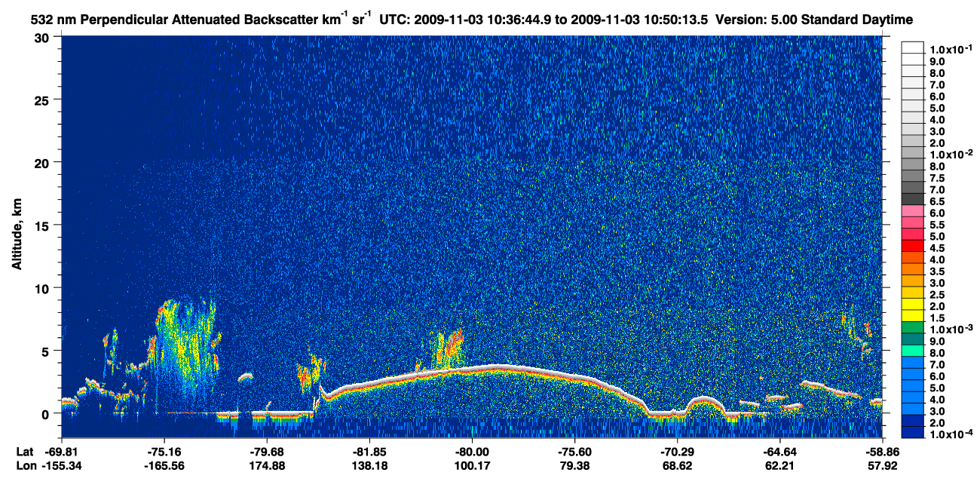Click the latitude value -75.60

[x=574, y=452]
